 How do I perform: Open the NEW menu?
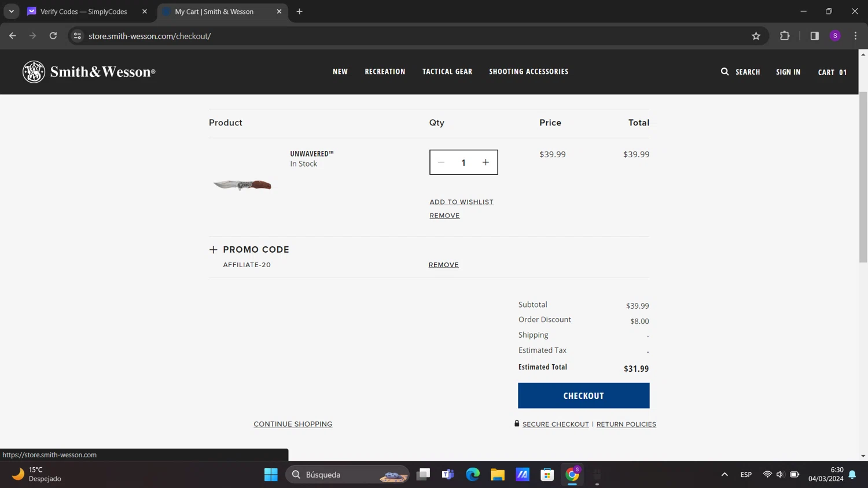pyautogui.click(x=340, y=72)
